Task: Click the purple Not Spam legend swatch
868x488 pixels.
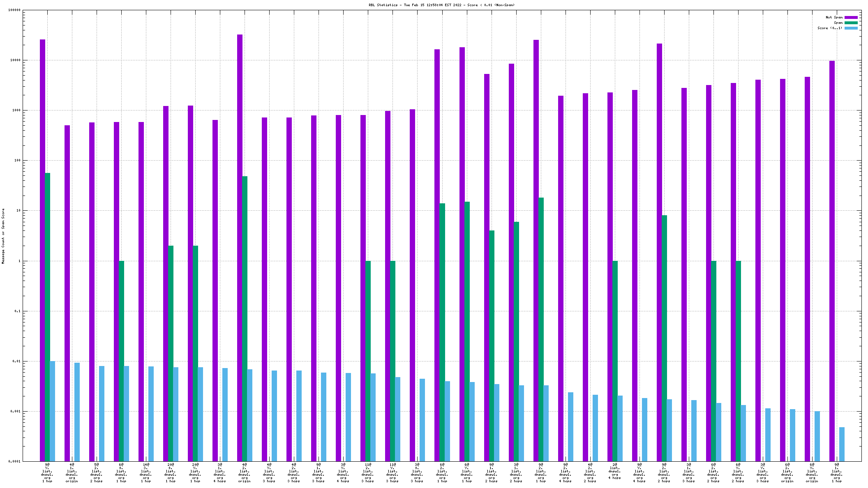Action: [851, 17]
